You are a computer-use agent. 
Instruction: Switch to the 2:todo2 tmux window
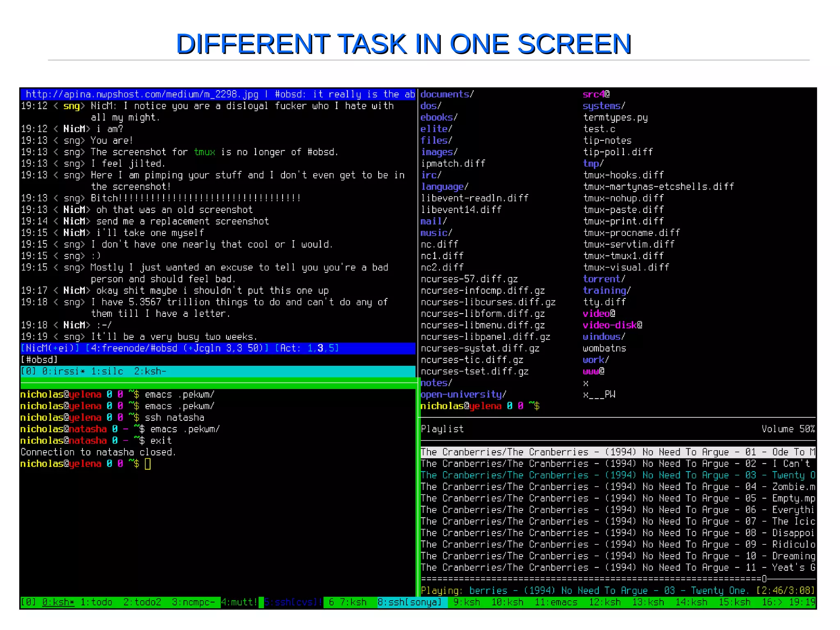142,602
